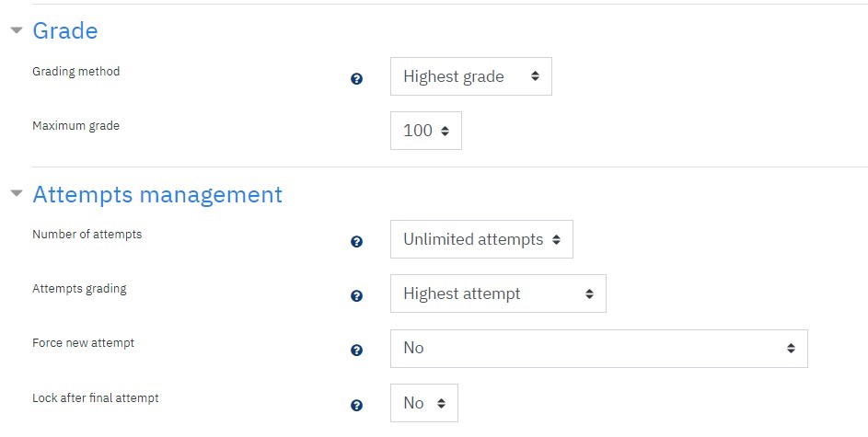Open help for Lock after final attempt
The width and height of the screenshot is (868, 437).
[356, 406]
